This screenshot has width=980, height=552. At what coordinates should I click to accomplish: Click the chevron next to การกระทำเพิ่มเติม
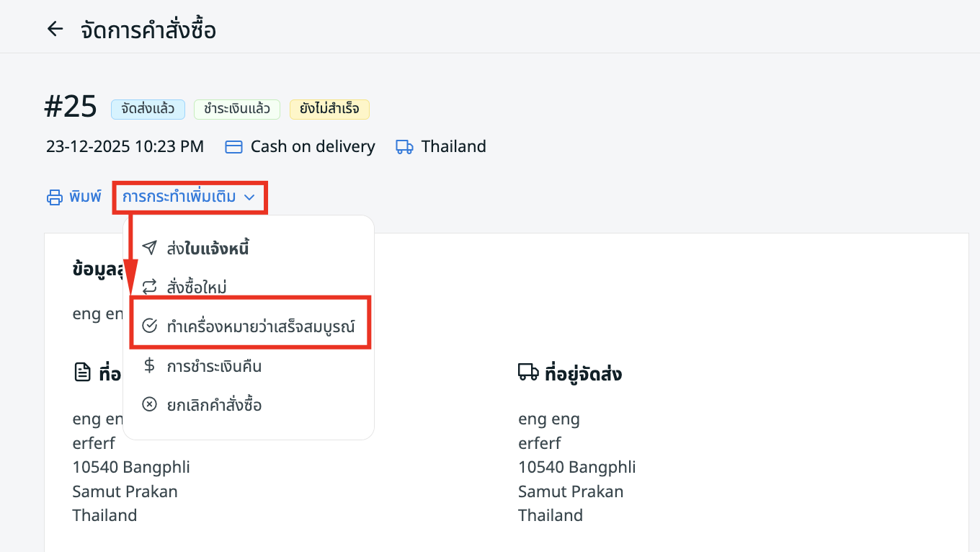pos(249,197)
